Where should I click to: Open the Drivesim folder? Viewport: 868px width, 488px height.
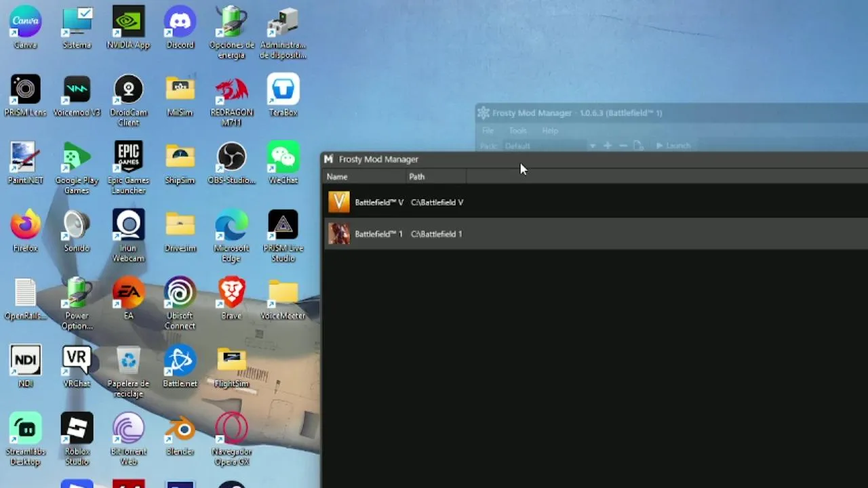tap(180, 230)
